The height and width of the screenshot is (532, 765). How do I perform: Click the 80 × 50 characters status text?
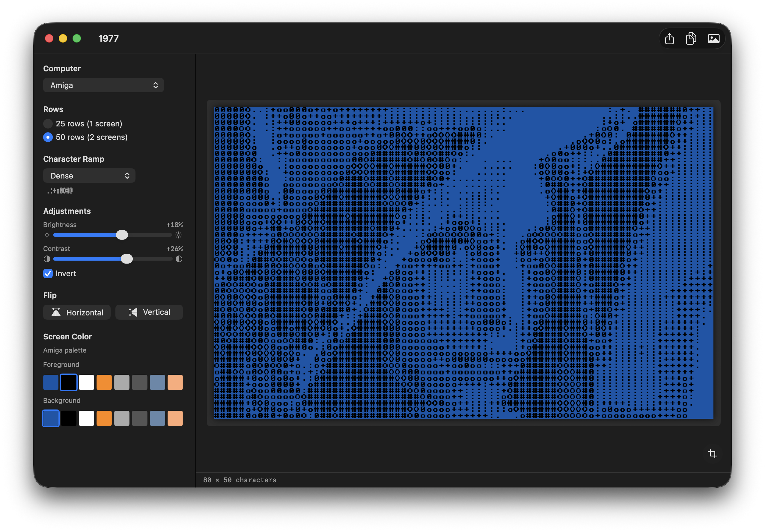240,480
